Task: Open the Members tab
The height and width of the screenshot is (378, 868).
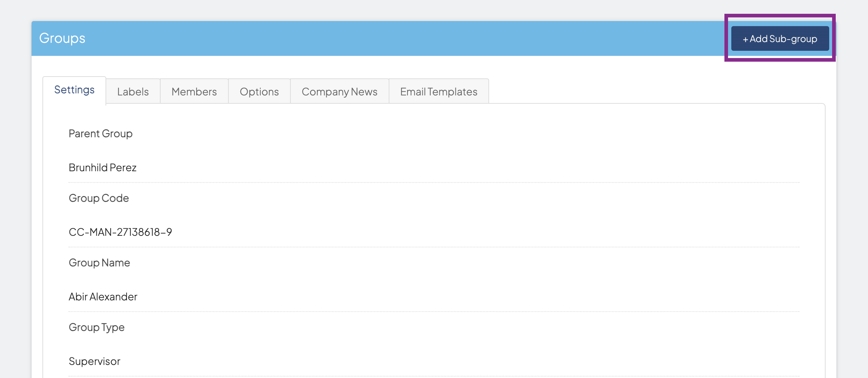Action: point(194,91)
